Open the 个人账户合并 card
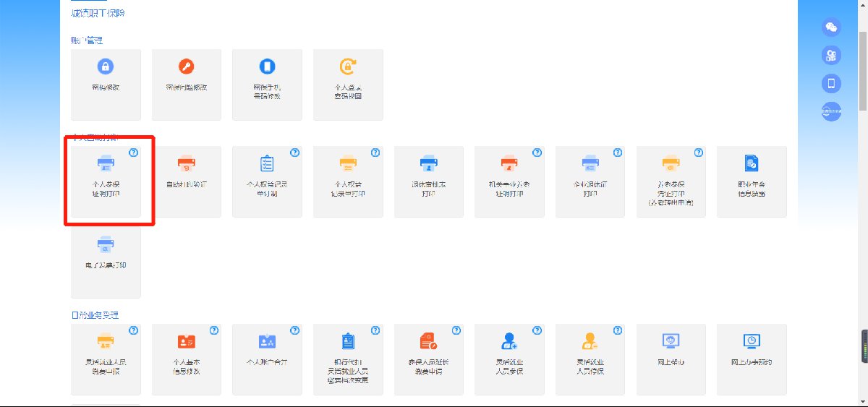 267,359
